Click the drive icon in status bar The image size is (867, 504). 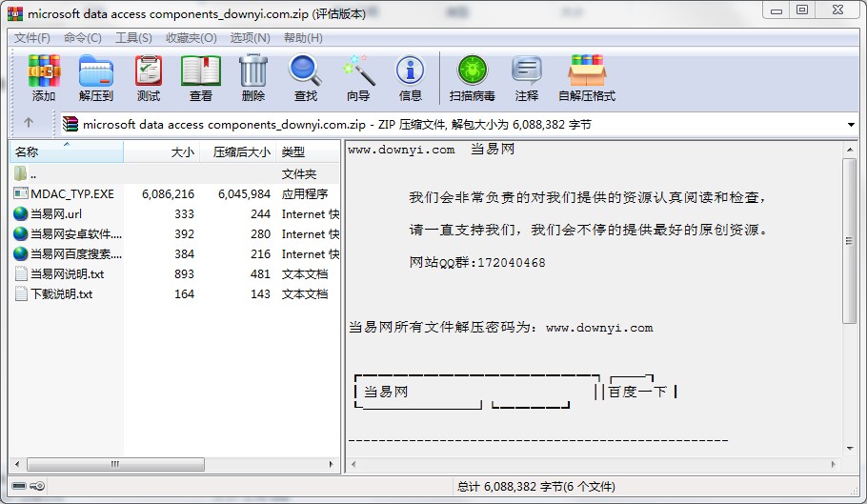point(19,486)
